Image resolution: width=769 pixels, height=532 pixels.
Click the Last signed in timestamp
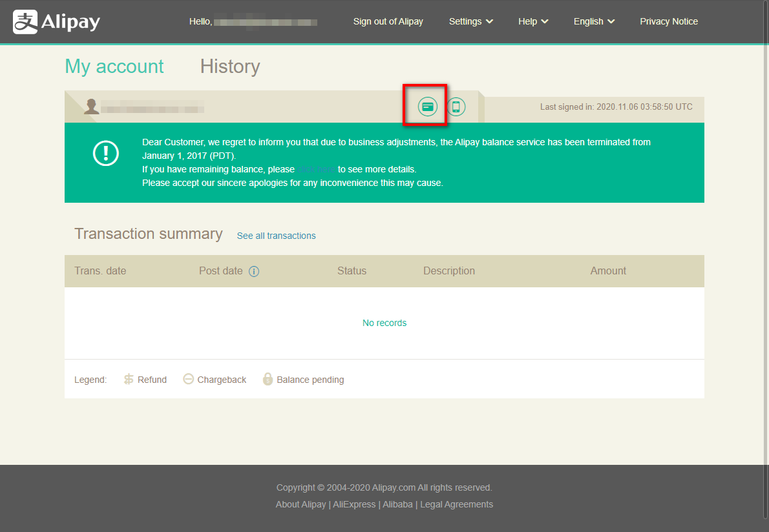click(x=616, y=107)
